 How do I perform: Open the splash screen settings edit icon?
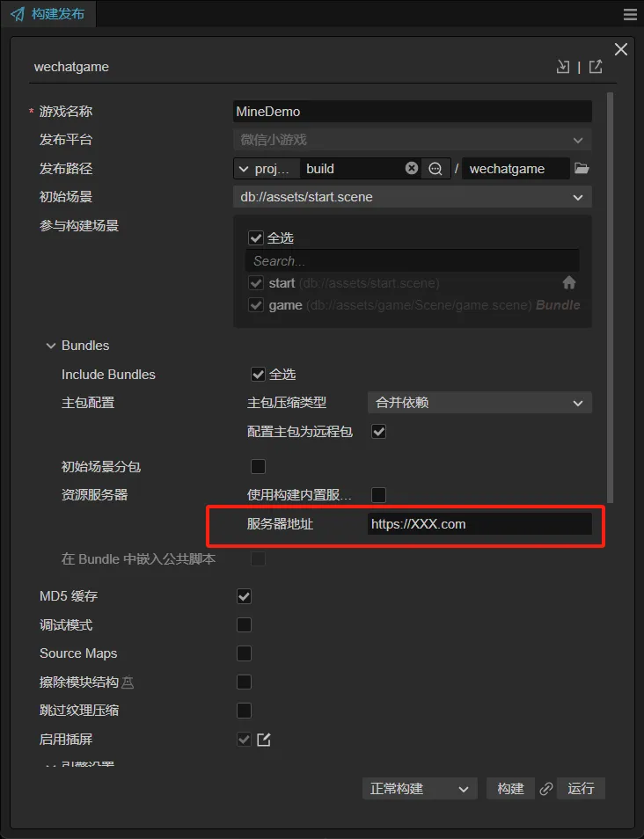263,740
